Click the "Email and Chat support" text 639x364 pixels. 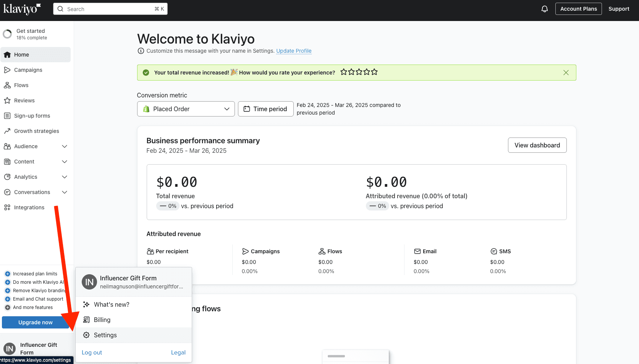(38, 299)
